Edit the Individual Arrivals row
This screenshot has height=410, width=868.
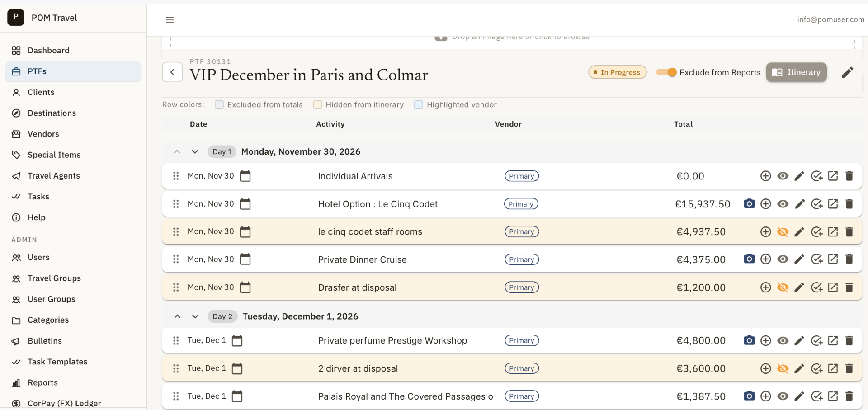tap(799, 176)
